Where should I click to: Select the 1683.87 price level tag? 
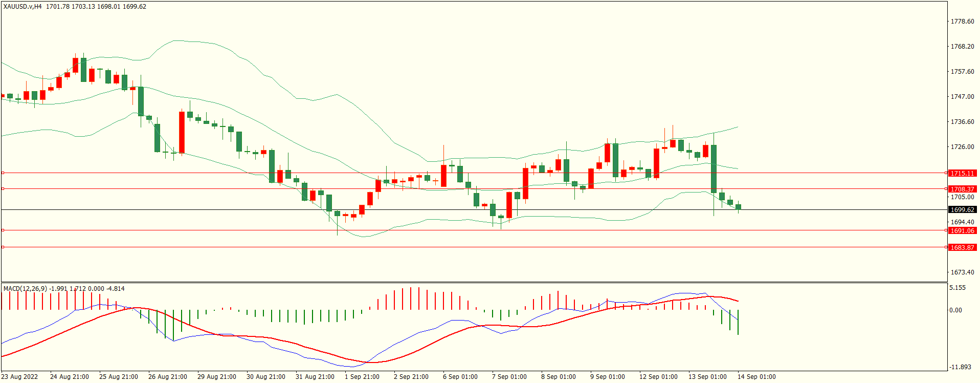(962, 247)
